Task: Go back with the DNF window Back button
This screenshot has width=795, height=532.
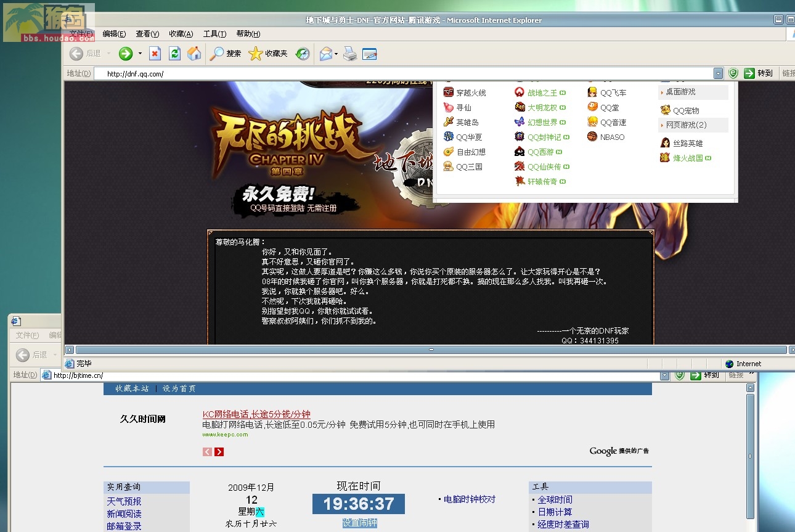Action: (84, 54)
